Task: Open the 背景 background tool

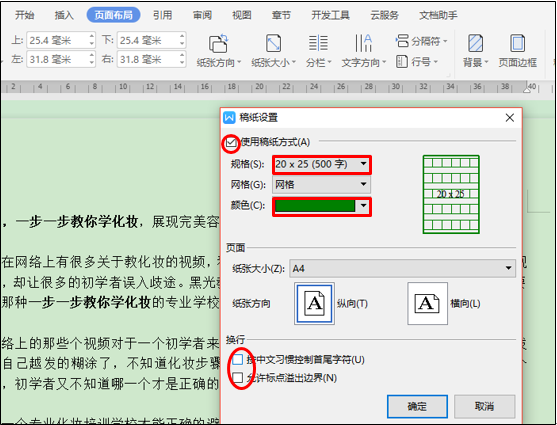Action: pyautogui.click(x=475, y=51)
